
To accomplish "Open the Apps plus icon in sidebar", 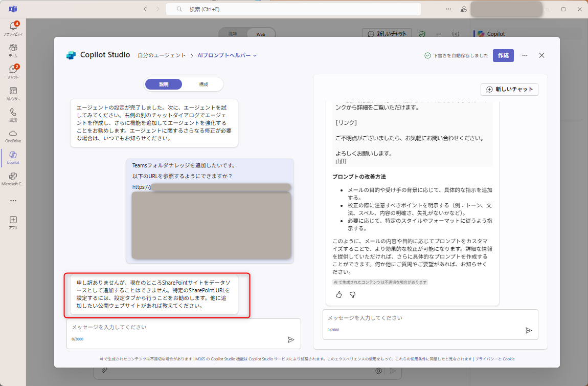I will click(x=13, y=222).
